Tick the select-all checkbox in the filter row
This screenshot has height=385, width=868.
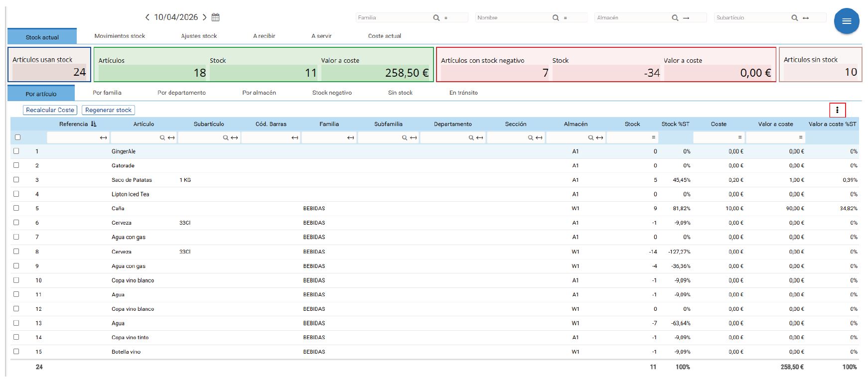(18, 137)
